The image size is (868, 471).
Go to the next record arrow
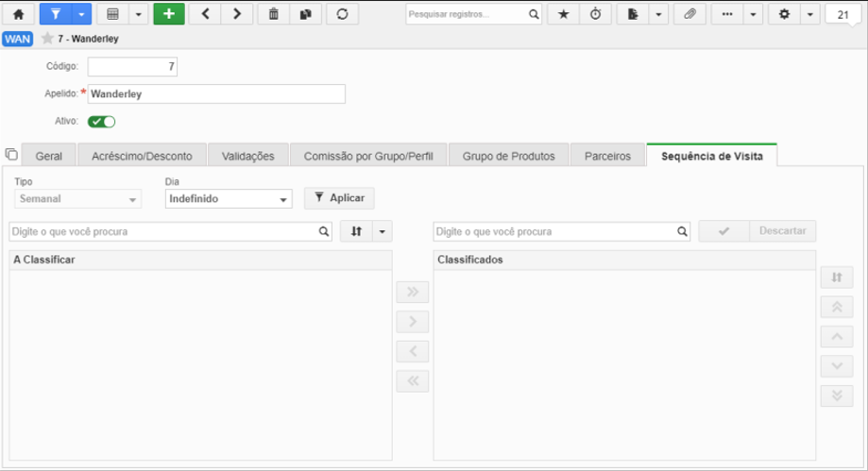237,14
